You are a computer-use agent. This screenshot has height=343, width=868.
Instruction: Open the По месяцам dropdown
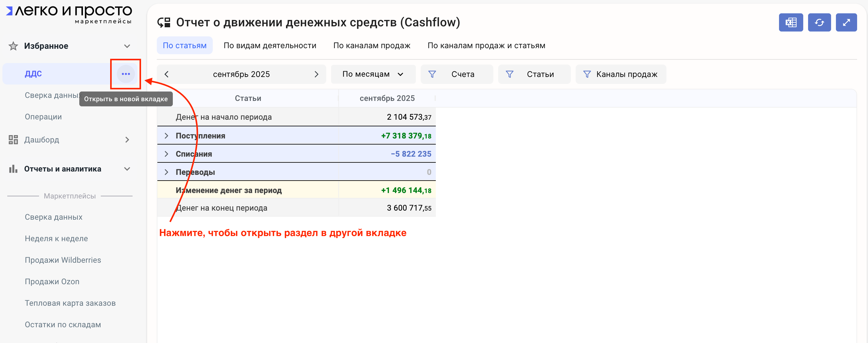373,74
